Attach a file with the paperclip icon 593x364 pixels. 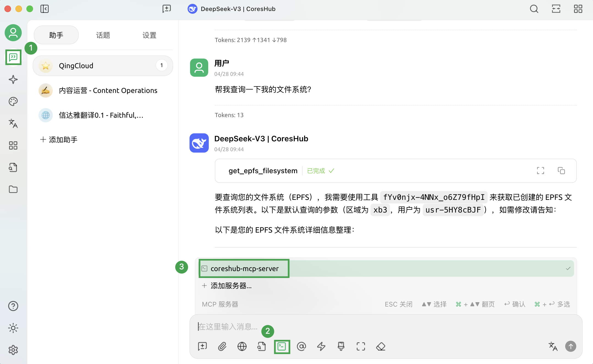click(x=222, y=346)
